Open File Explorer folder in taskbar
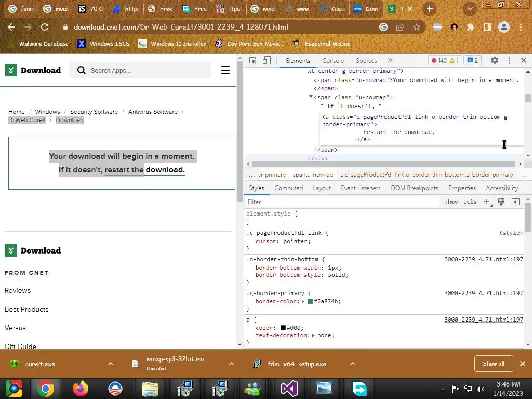The width and height of the screenshot is (532, 399). pyautogui.click(x=150, y=389)
